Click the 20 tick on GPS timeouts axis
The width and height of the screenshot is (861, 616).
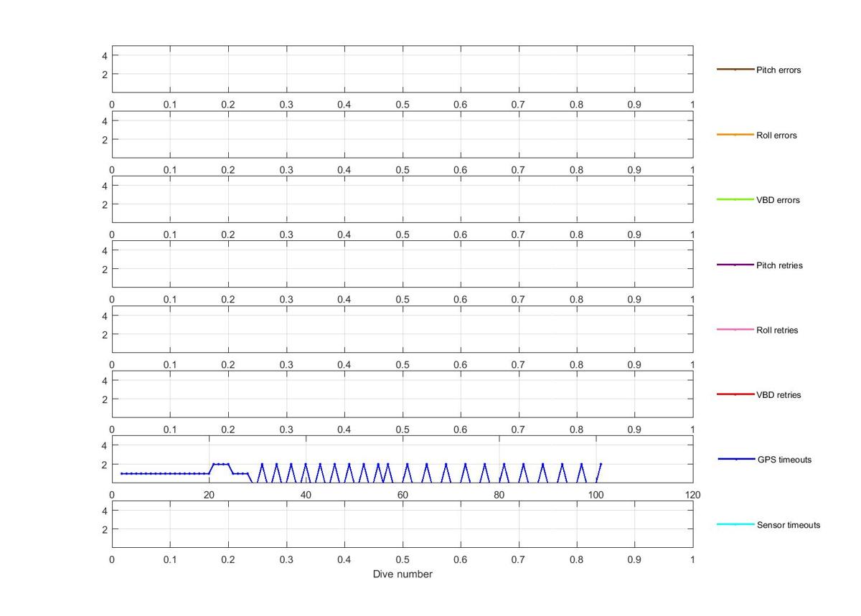[209, 495]
